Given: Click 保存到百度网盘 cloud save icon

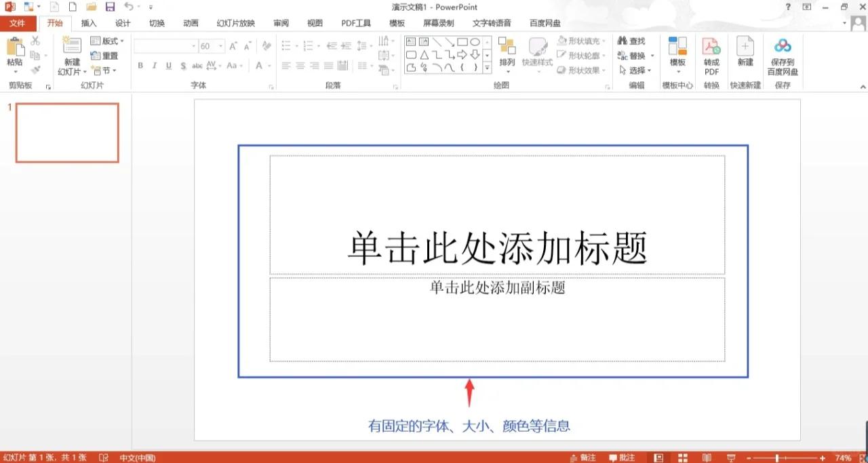Looking at the screenshot, I should (x=783, y=47).
